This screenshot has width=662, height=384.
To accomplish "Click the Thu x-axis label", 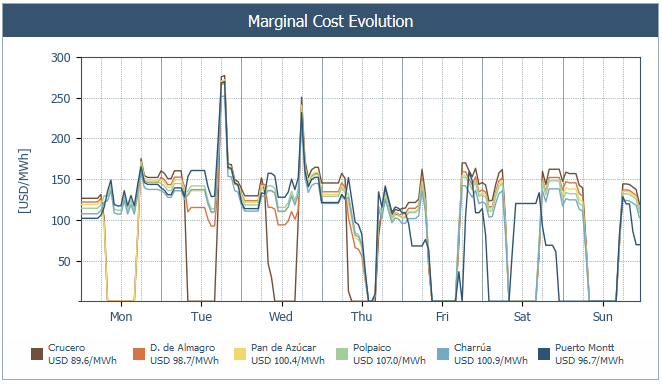I will point(362,316).
